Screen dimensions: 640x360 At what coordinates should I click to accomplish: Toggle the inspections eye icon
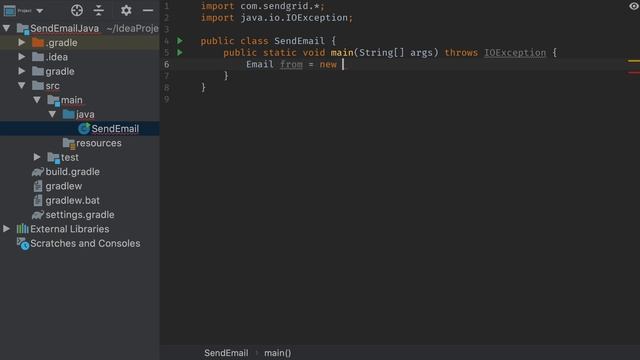[633, 6]
